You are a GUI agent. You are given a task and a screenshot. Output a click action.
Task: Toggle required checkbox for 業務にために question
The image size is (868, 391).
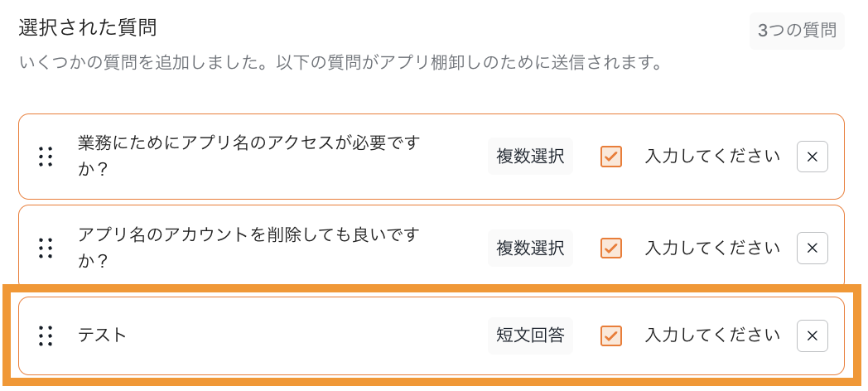611,157
